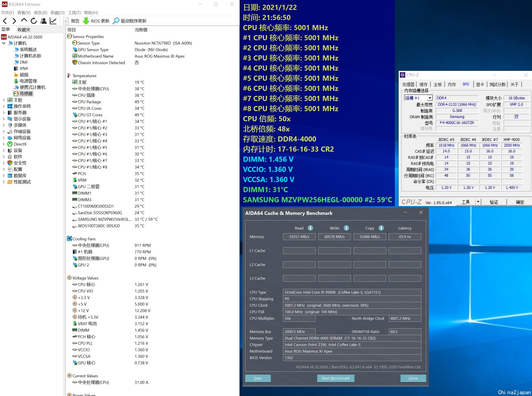This screenshot has width=532, height=396.
Task: Switch to CPU-Z 主板 tab
Action: (x=437, y=84)
